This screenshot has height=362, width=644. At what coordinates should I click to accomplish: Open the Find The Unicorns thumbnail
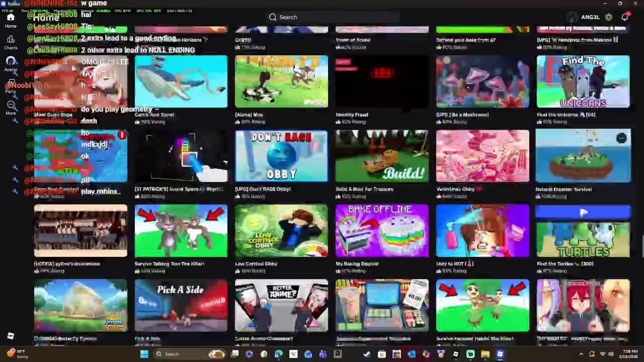point(583,81)
